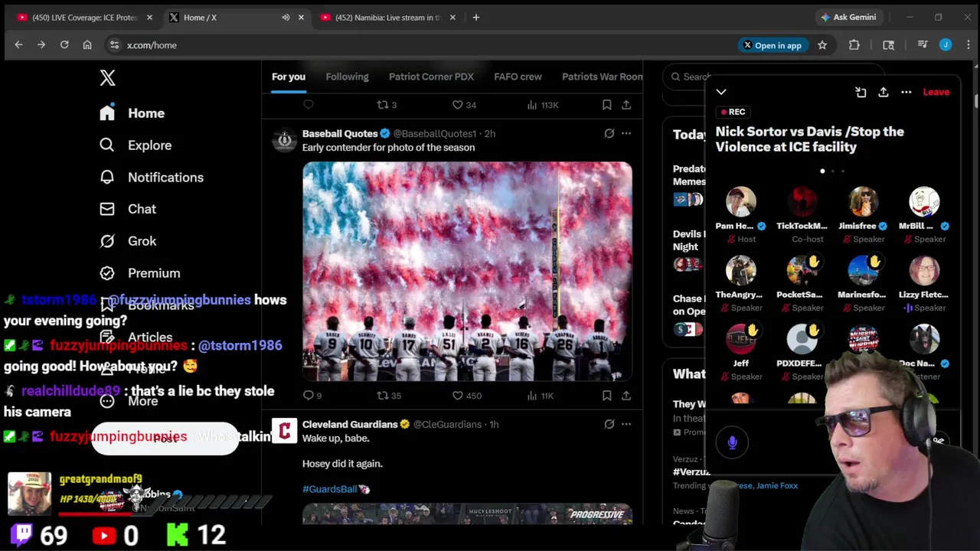Select TickTockM... co-host avatar
This screenshot has height=551, width=980.
(802, 202)
